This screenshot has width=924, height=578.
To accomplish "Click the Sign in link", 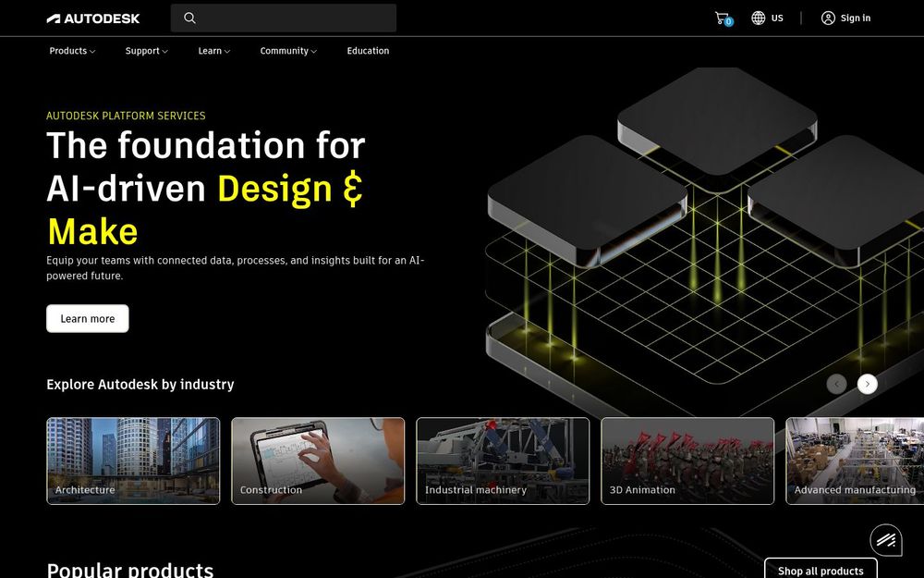I will coord(855,18).
